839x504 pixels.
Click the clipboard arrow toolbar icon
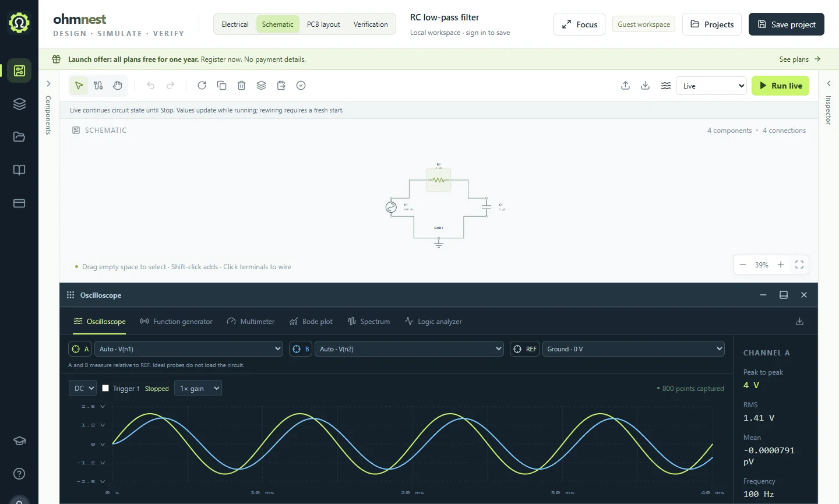[x=281, y=86]
